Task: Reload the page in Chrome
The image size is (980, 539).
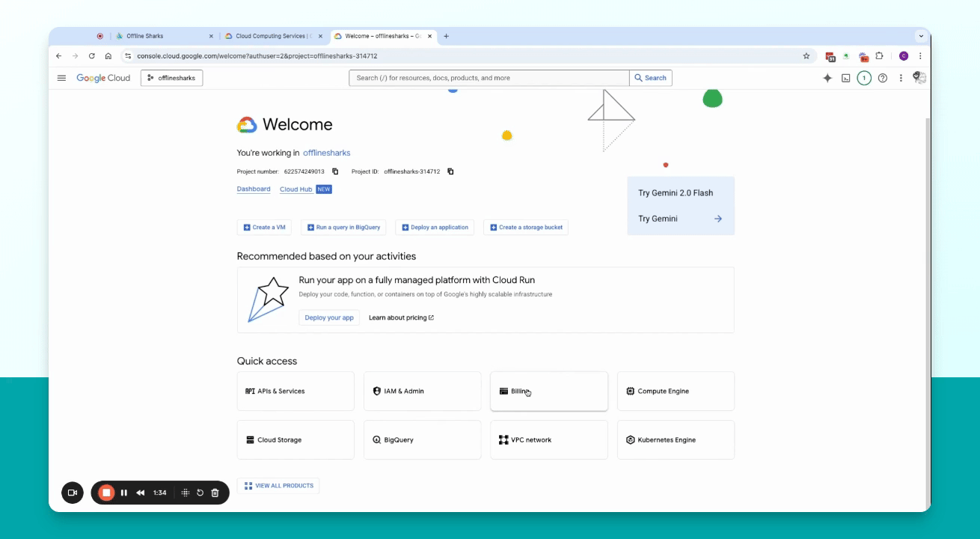Action: pyautogui.click(x=92, y=56)
